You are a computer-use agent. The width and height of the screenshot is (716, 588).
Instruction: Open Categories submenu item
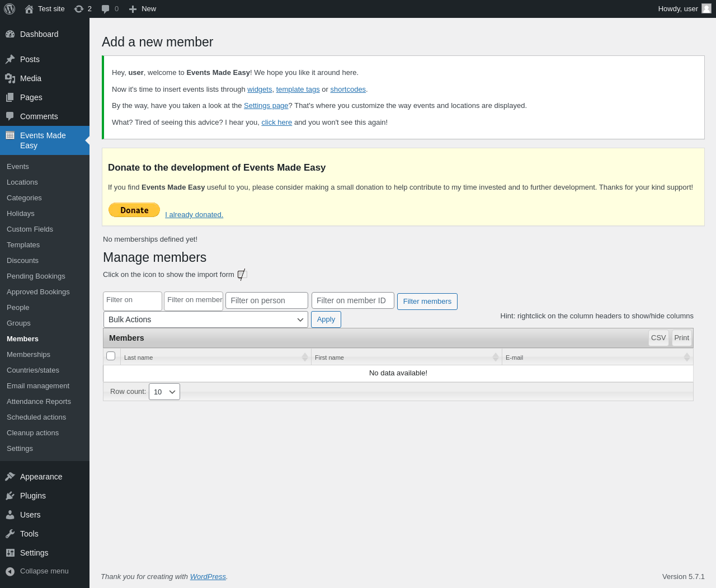24,198
